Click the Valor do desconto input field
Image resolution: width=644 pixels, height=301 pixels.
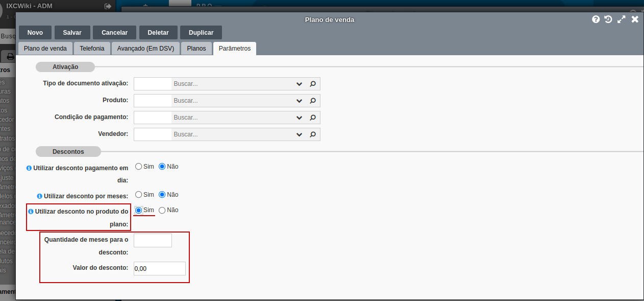point(160,268)
